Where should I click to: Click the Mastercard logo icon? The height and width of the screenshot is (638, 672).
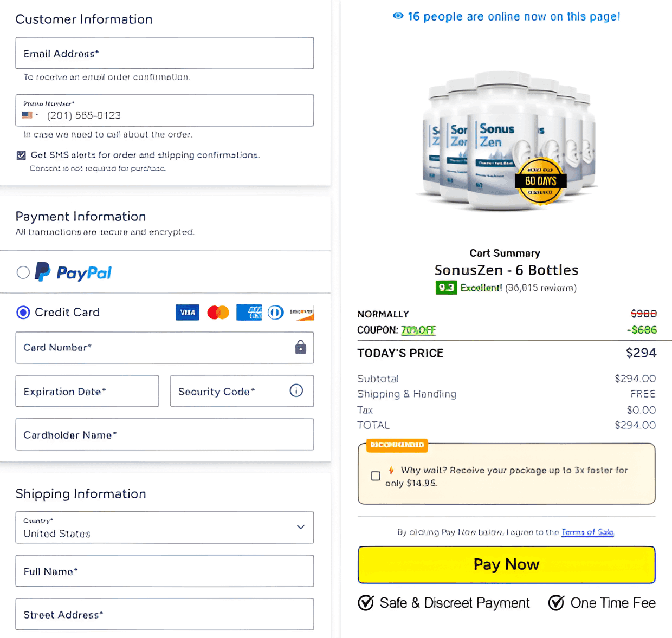click(x=218, y=313)
